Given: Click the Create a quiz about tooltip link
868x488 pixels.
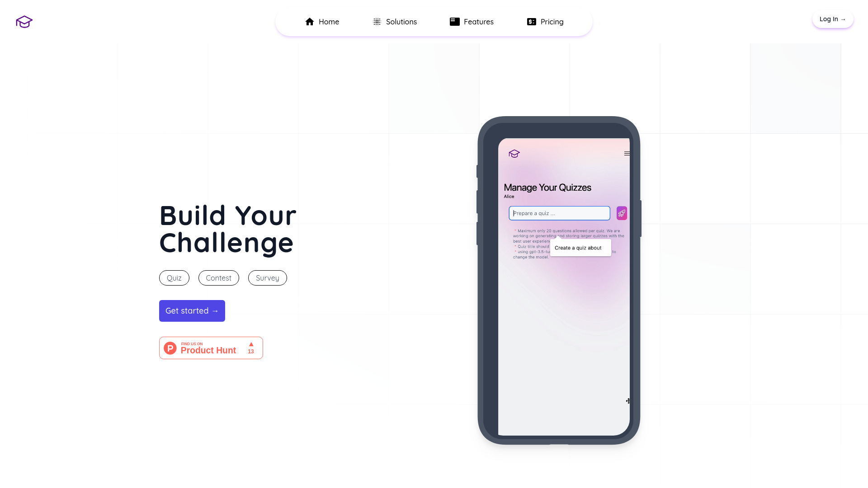Looking at the screenshot, I should pos(578,248).
